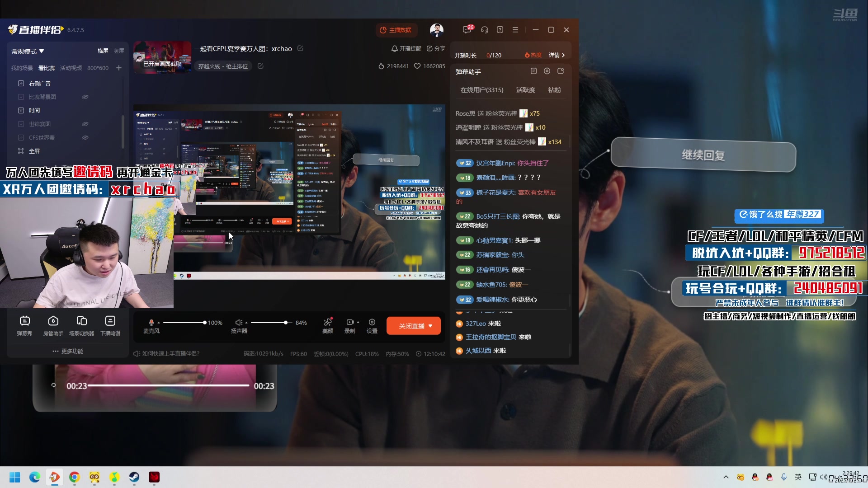Open the record options dropdown arrow
The image size is (868, 488).
pos(358,322)
